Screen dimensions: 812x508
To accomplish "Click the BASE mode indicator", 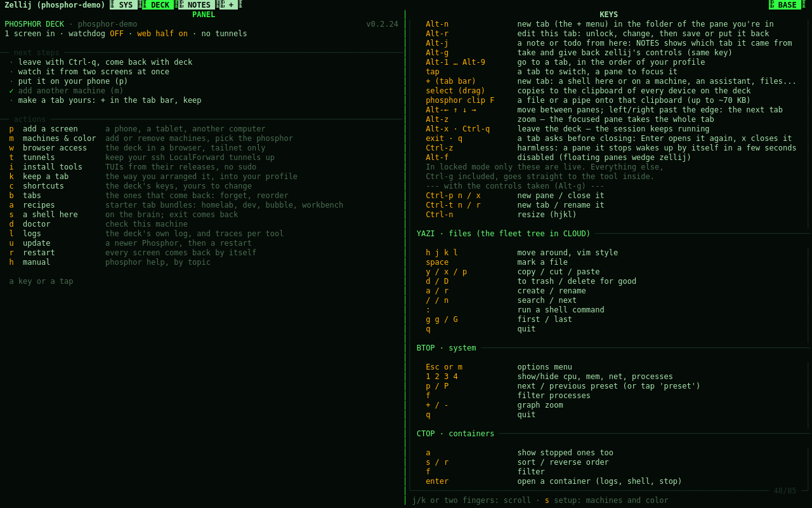I will coord(787,5).
